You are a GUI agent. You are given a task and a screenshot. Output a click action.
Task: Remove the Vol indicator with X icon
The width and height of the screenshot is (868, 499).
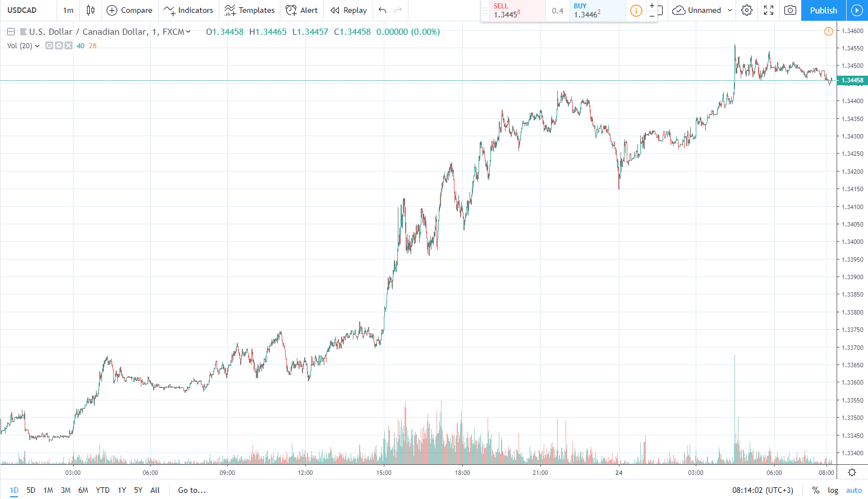pos(68,46)
